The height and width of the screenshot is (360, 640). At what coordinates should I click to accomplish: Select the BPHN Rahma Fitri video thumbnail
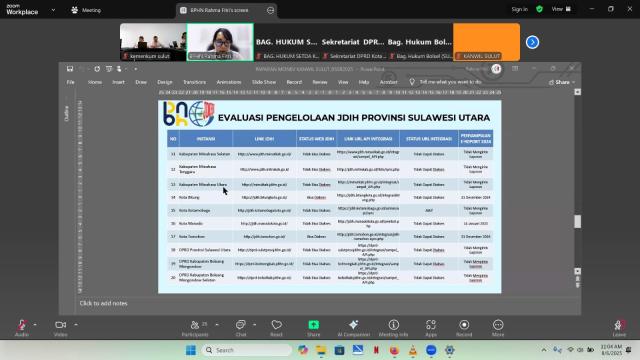(x=220, y=42)
